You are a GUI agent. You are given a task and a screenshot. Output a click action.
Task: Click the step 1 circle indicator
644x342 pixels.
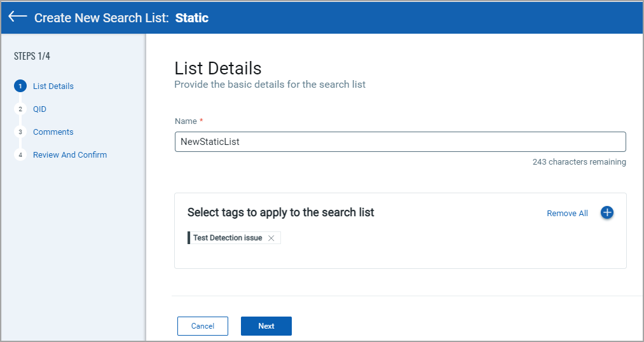20,86
